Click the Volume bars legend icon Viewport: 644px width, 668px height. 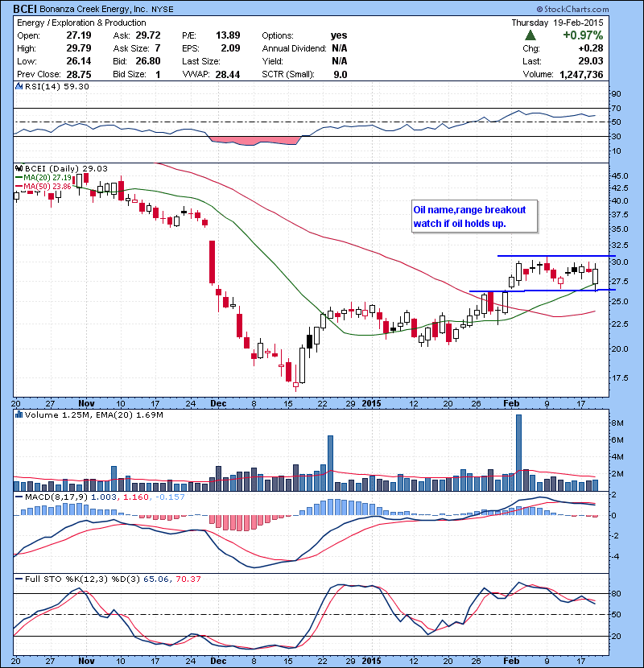click(x=19, y=414)
